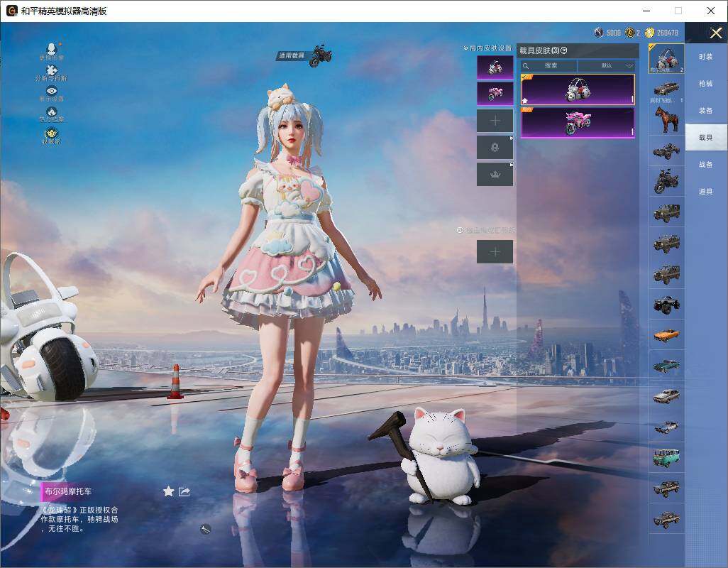
Task: Click the first in-match skin slot
Action: pyautogui.click(x=495, y=67)
